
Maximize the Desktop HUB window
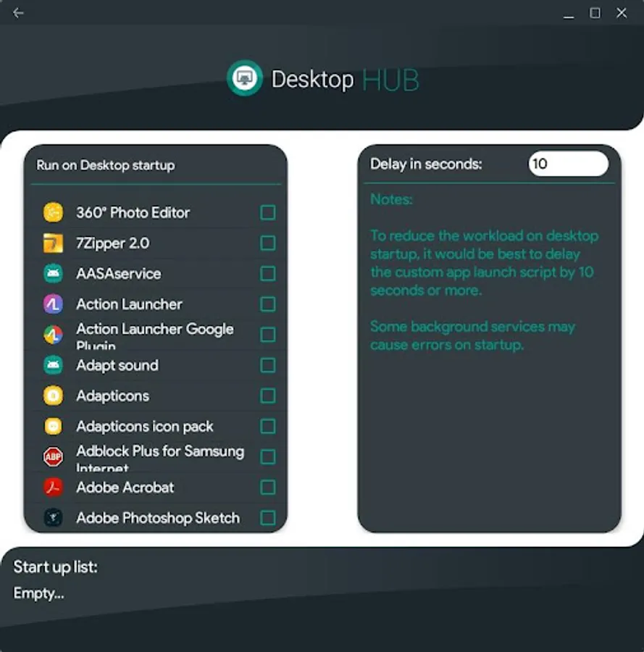595,13
